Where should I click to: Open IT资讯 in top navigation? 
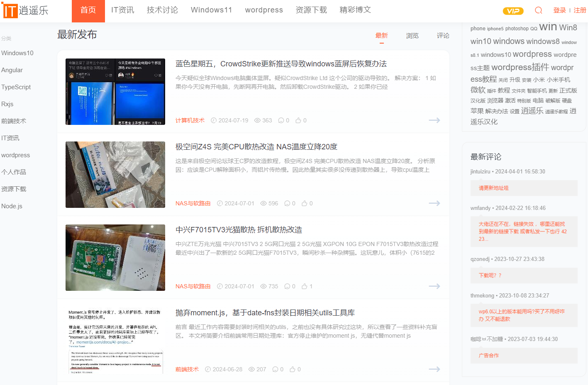pyautogui.click(x=123, y=10)
